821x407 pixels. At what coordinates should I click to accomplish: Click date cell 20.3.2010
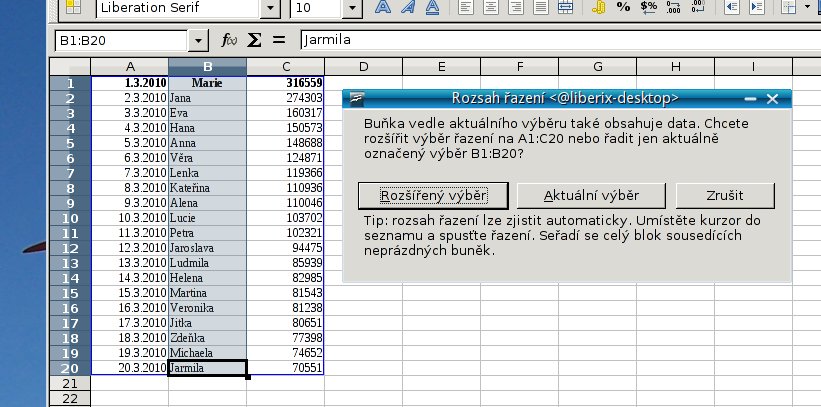point(130,368)
